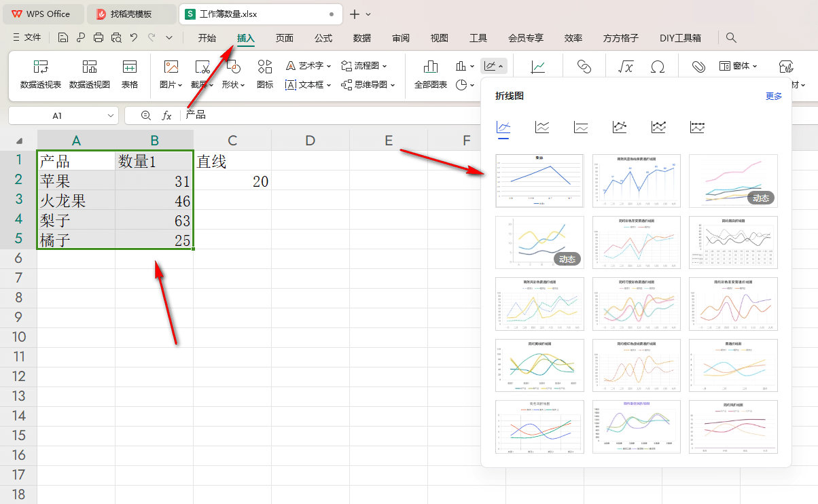Click the plus button to add new tab
Image resolution: width=818 pixels, height=504 pixels.
[x=354, y=14]
